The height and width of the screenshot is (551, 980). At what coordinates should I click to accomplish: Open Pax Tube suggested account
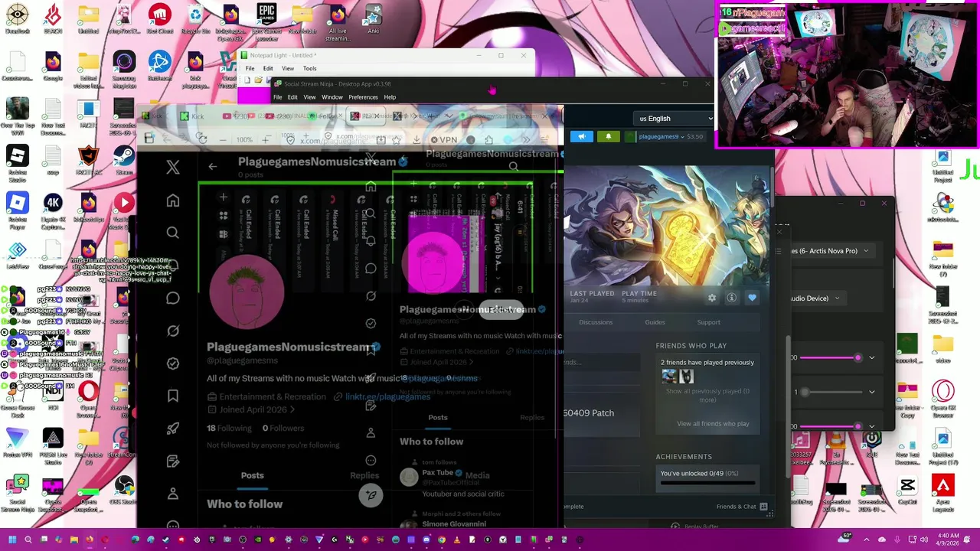[x=438, y=473]
